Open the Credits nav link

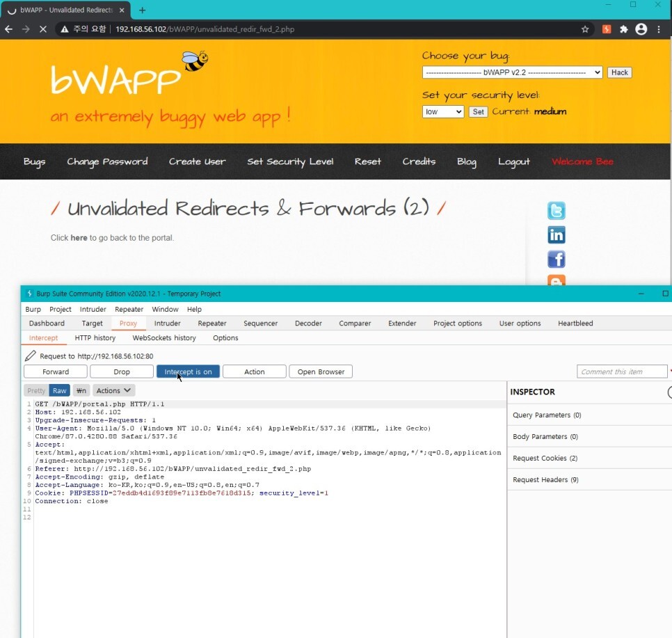pos(419,161)
